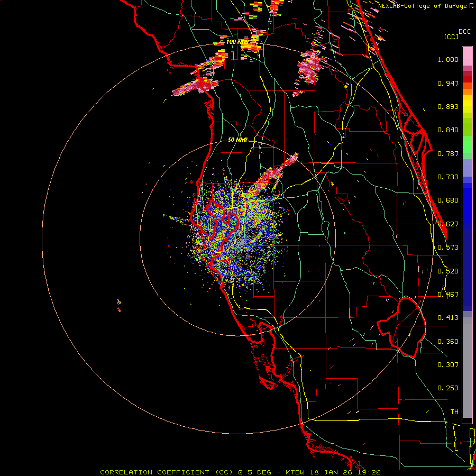Pick the gray segment of color bar

467,368
